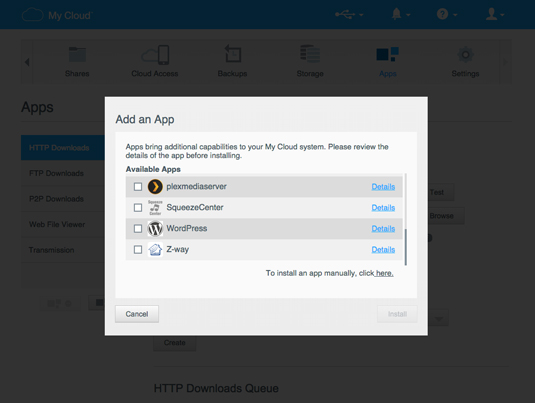
Task: Tick the Z-way checkbox
Action: [x=138, y=249]
